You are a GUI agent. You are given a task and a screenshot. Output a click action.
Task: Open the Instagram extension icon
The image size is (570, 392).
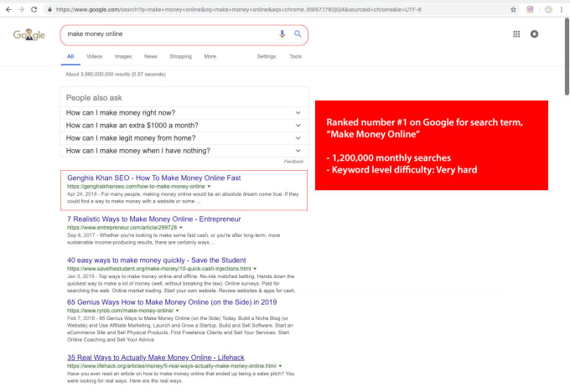[530, 10]
